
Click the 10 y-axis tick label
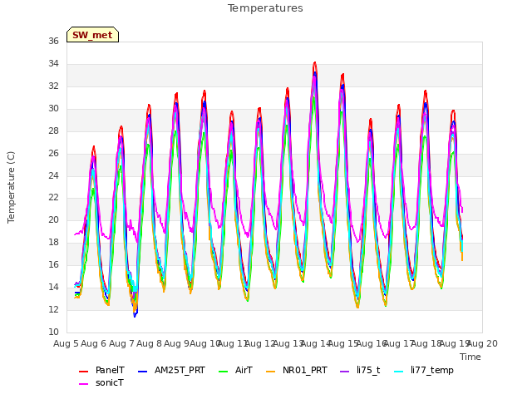tap(53, 332)
